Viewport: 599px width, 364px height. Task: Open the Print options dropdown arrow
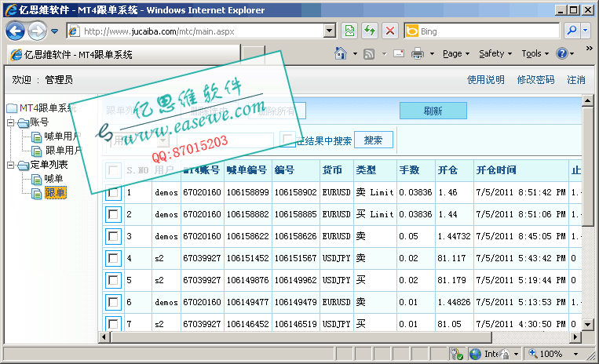tap(432, 54)
